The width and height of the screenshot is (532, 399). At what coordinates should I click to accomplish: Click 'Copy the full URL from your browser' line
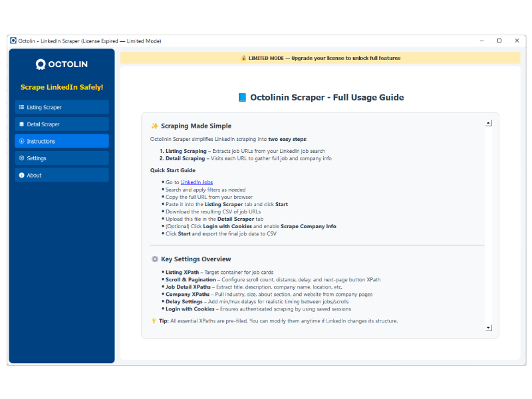click(209, 197)
